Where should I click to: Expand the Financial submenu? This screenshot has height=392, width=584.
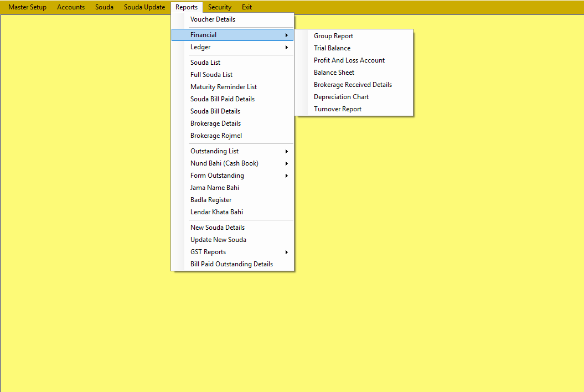232,35
